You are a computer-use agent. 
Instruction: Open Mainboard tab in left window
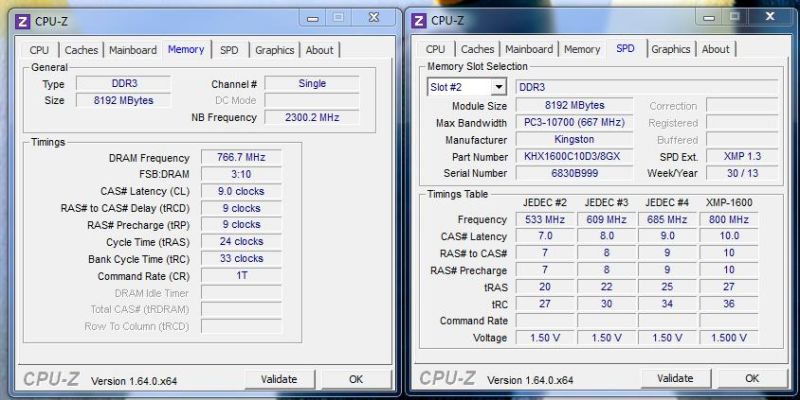pyautogui.click(x=133, y=50)
